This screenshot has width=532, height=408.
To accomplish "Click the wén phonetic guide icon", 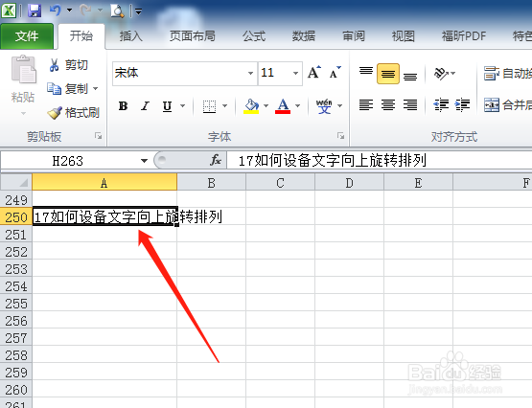I will coord(324,106).
